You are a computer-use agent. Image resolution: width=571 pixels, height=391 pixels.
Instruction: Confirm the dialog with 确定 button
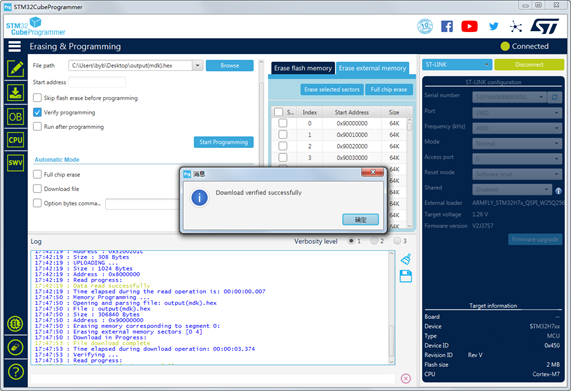361,220
